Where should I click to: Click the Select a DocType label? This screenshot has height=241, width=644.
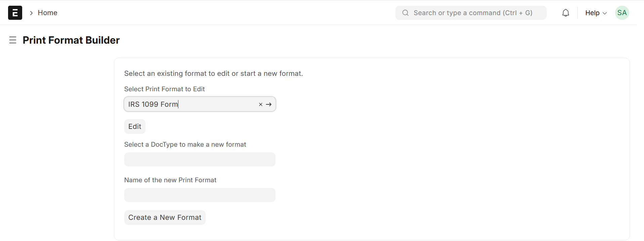[185, 144]
